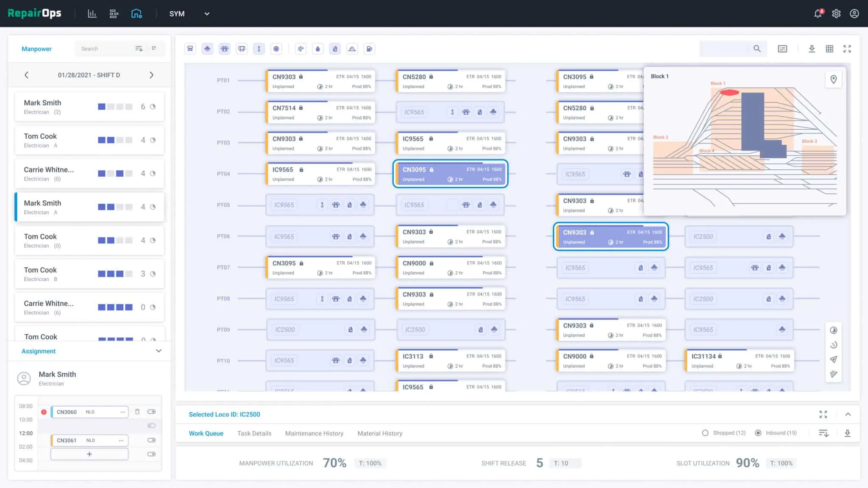The height and width of the screenshot is (488, 868).
Task: Go to next shift with right arrow
Action: point(151,75)
